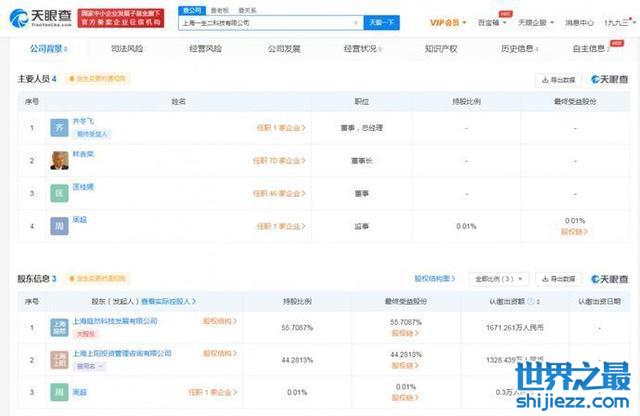
Task: Click 齐冬飞's avatar icon
Action: tap(58, 128)
